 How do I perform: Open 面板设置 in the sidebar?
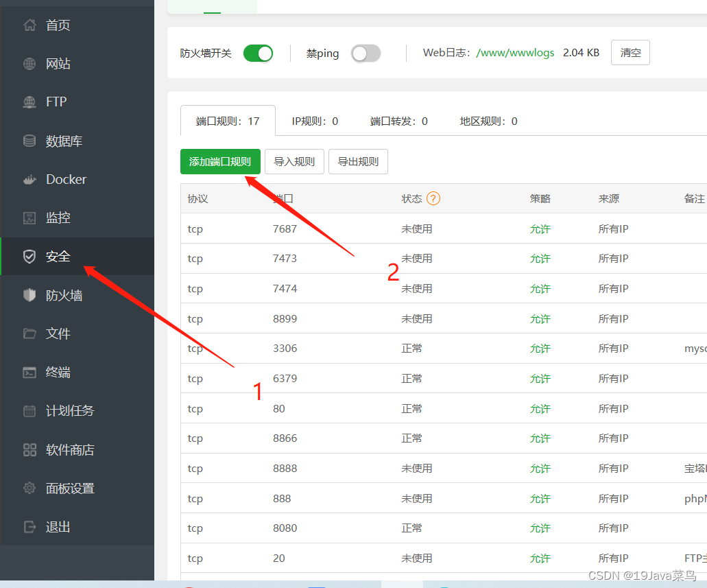click(77, 488)
